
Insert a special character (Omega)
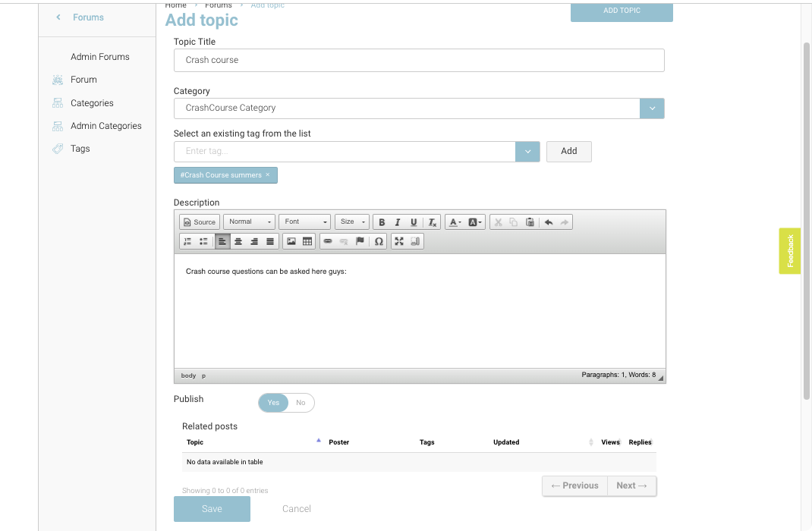pos(379,241)
